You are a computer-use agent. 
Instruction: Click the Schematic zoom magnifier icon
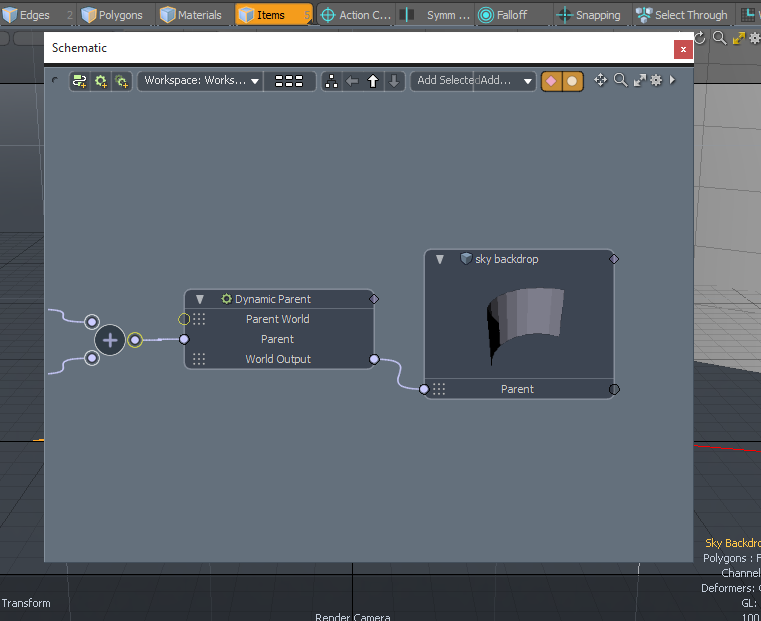click(x=620, y=80)
